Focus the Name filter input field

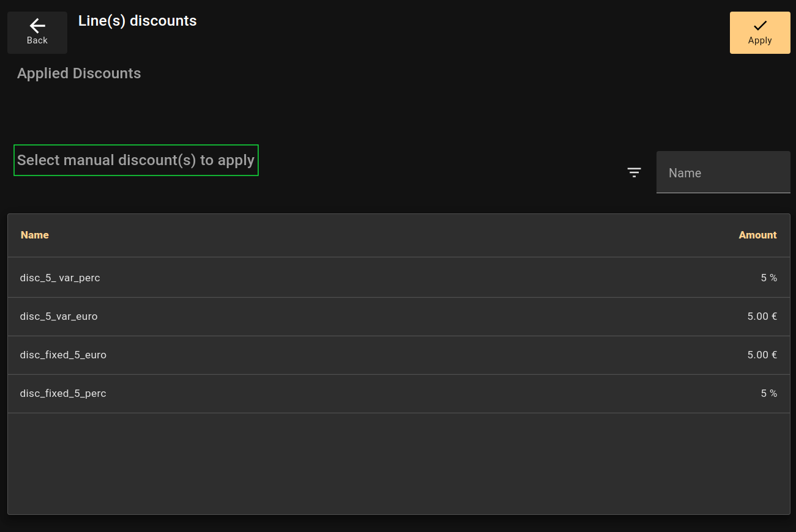tap(723, 173)
